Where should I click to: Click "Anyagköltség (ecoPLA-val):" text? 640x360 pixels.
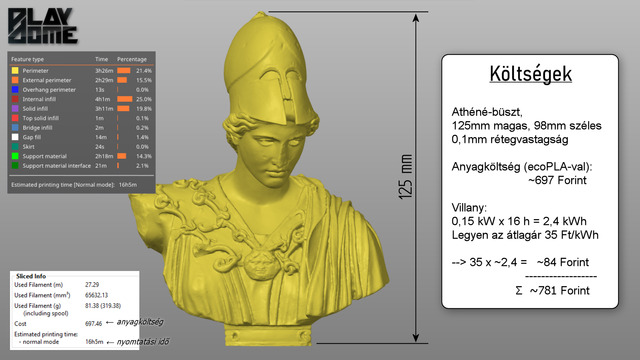tap(522, 167)
